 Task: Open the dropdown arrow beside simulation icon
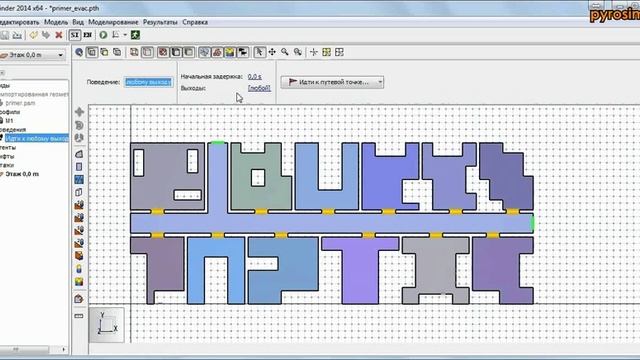pyautogui.click(x=125, y=35)
